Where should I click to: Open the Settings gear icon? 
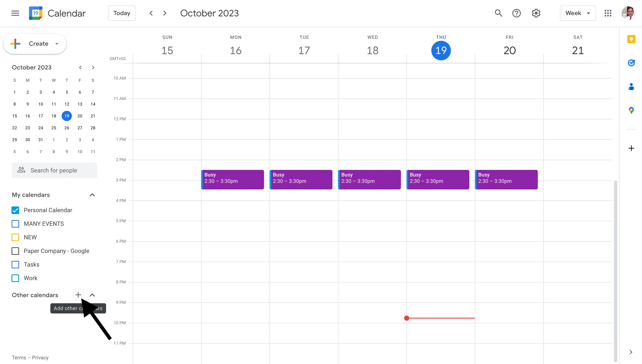pyautogui.click(x=536, y=13)
